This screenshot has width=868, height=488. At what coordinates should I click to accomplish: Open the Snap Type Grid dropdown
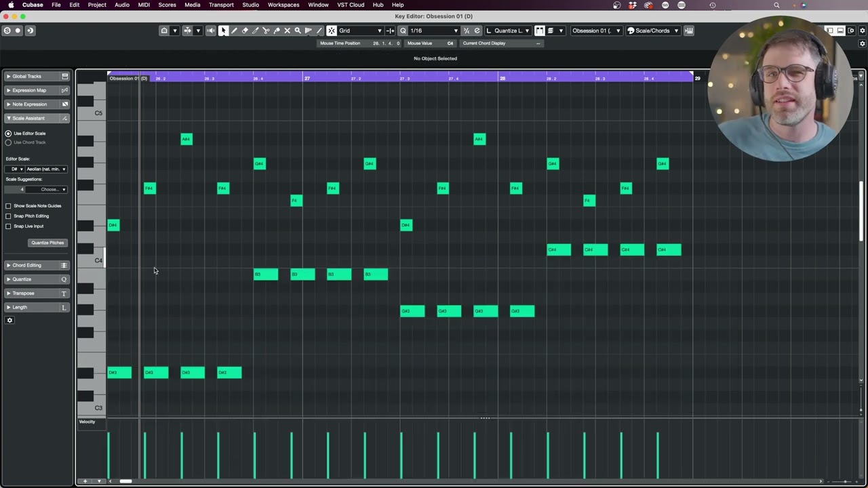pyautogui.click(x=360, y=30)
